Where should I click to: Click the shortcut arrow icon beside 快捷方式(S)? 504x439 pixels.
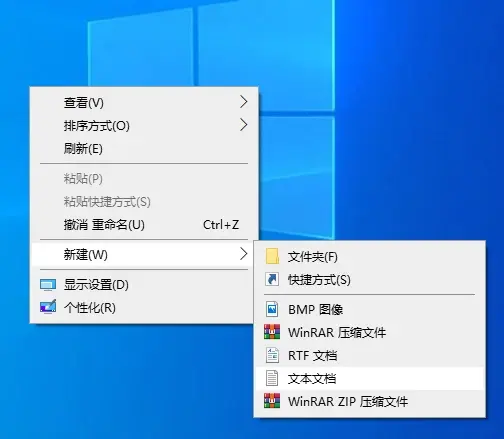[x=272, y=279]
